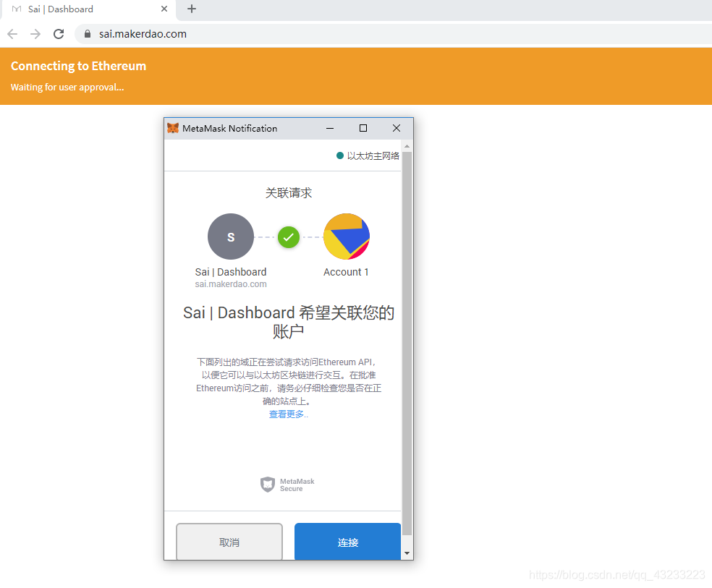Minimize the MetaMask Notification window

point(330,129)
